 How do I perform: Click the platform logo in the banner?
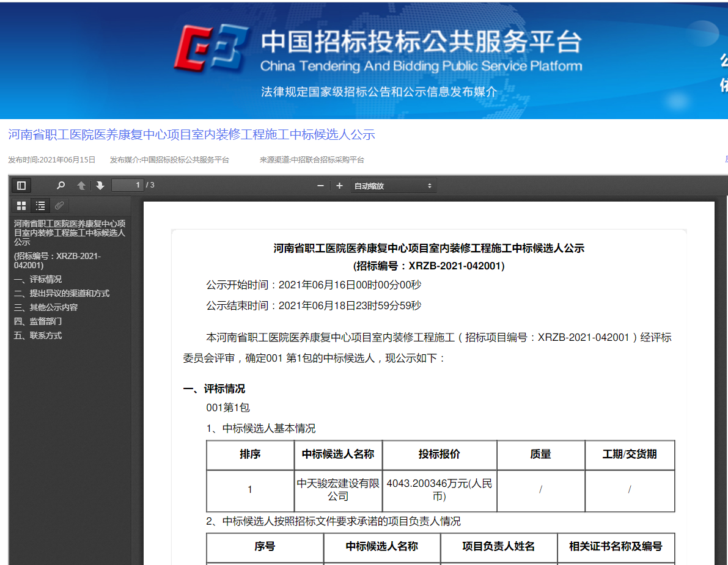(x=211, y=49)
